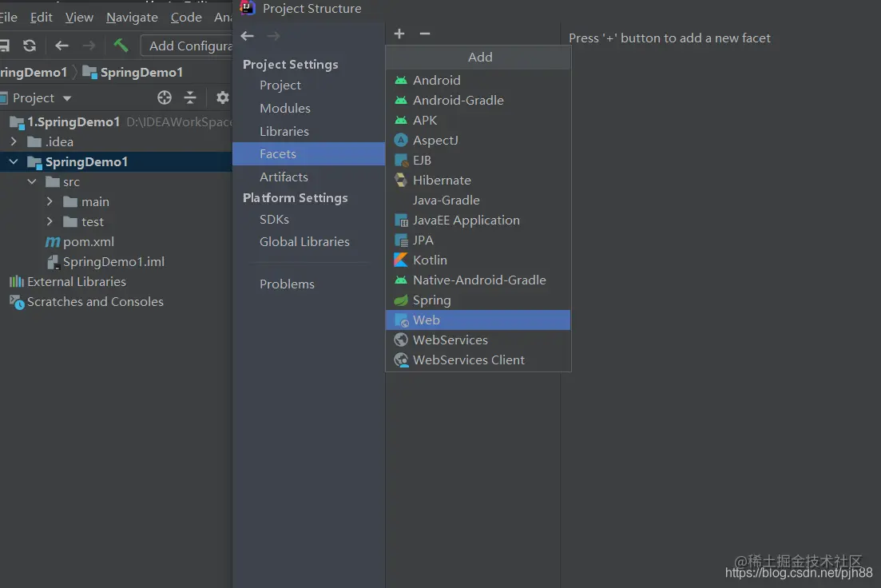Screen dimensions: 881x588
Task: Choose APK from the Add list
Action: coord(478,121)
